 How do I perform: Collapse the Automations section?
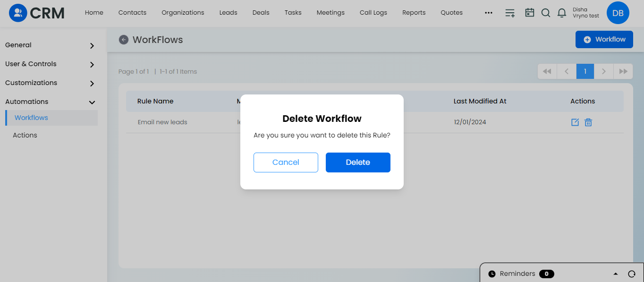click(92, 102)
